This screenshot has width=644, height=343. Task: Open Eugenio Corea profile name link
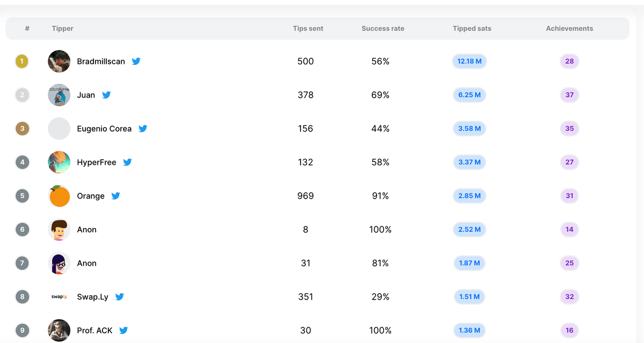click(104, 129)
